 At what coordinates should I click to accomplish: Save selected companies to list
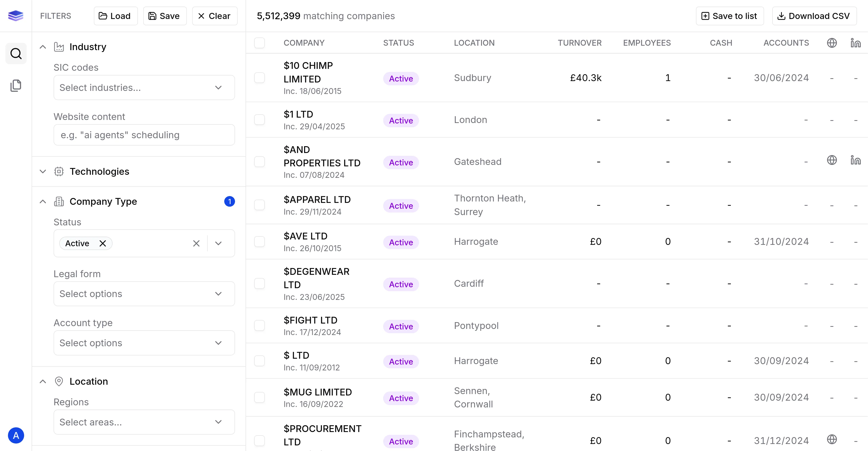tap(729, 16)
